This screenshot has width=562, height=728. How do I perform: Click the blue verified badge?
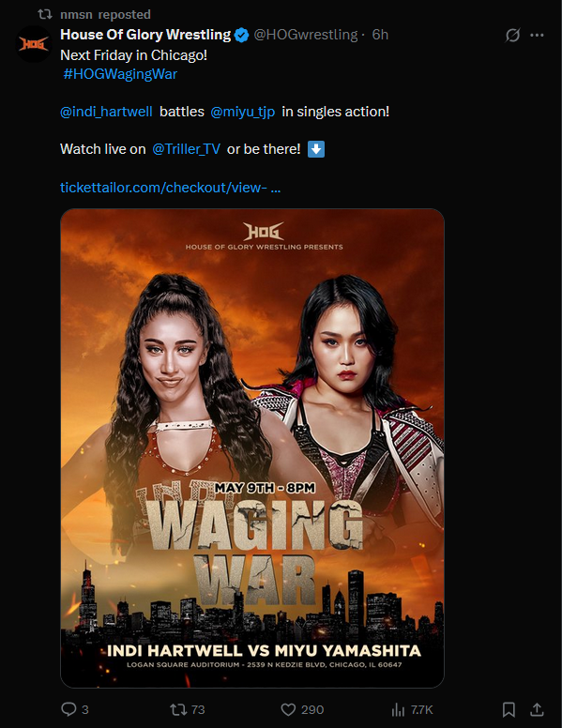[x=241, y=35]
